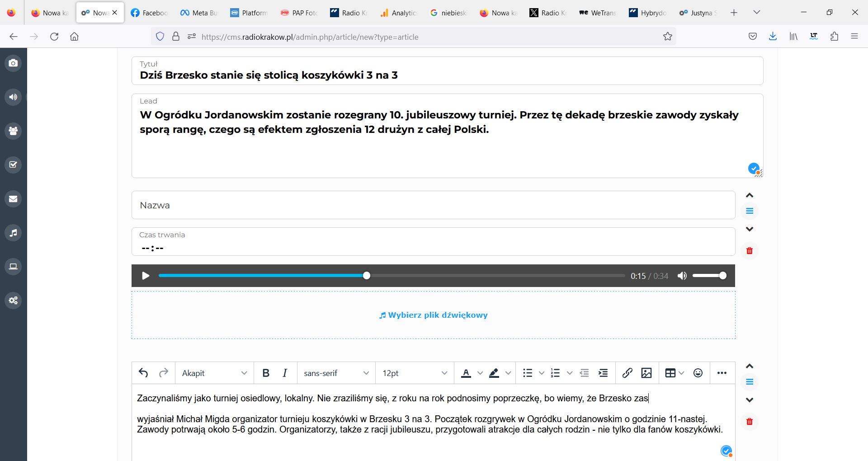This screenshot has height=461, width=868.
Task: Insert a link in the editor toolbar
Action: tap(627, 373)
